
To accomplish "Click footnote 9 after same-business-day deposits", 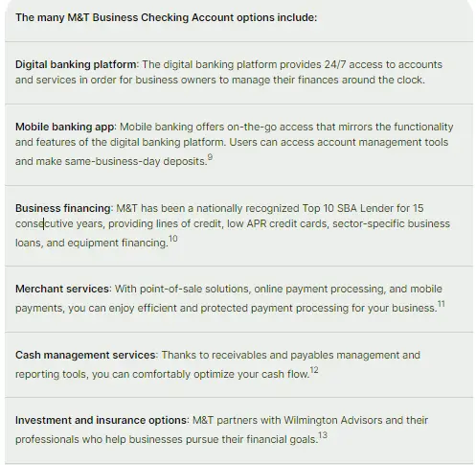I will [x=210, y=157].
